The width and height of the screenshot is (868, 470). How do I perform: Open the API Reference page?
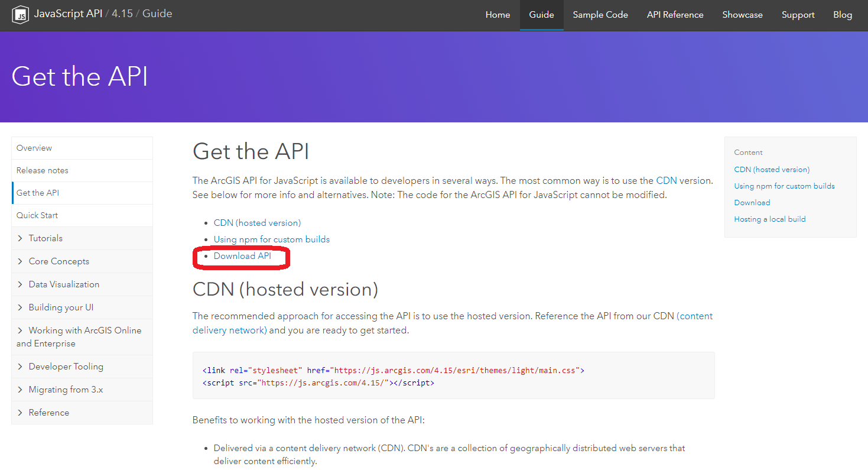pos(675,14)
